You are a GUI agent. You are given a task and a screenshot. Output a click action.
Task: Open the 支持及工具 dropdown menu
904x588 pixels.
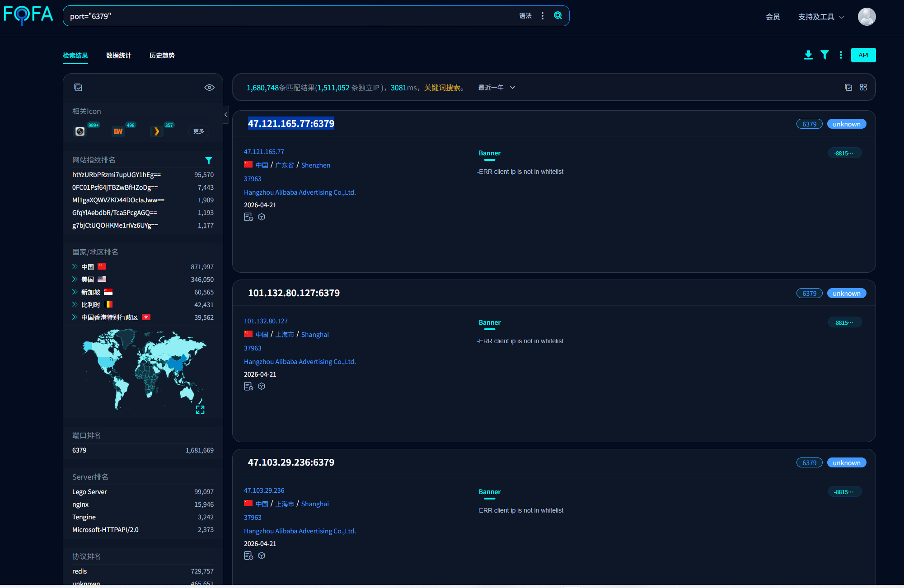(x=821, y=17)
